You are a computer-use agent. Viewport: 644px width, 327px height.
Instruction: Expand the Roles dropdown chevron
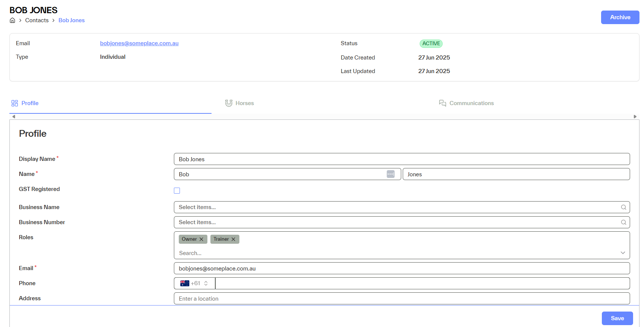pos(623,253)
